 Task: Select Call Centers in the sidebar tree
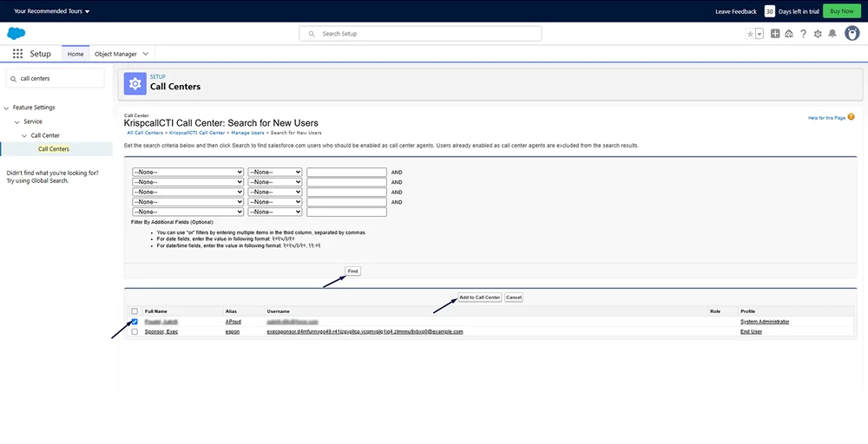pos(54,149)
